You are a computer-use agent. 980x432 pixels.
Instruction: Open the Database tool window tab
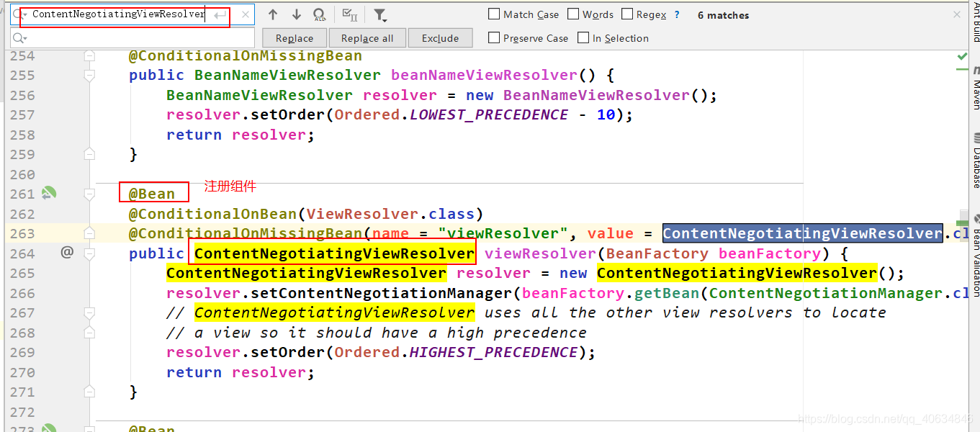(x=976, y=168)
